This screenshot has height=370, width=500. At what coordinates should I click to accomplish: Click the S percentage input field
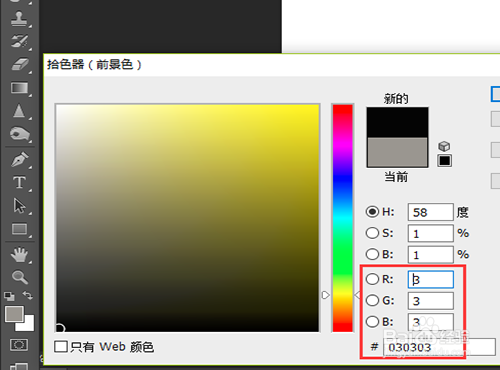pos(430,233)
